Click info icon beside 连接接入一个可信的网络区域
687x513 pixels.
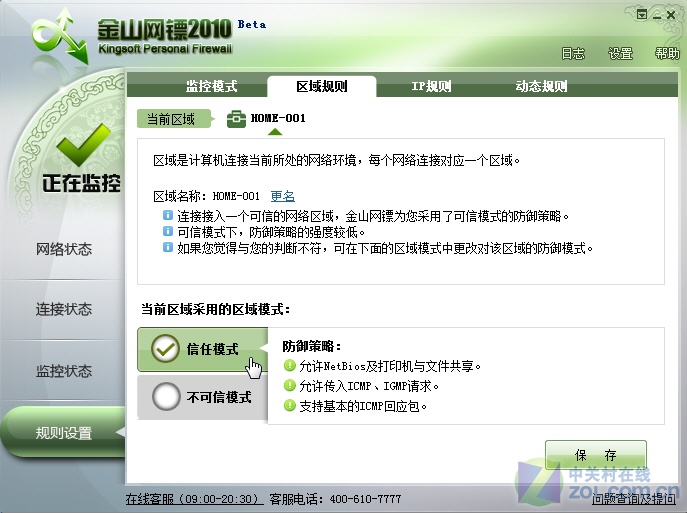(168, 215)
